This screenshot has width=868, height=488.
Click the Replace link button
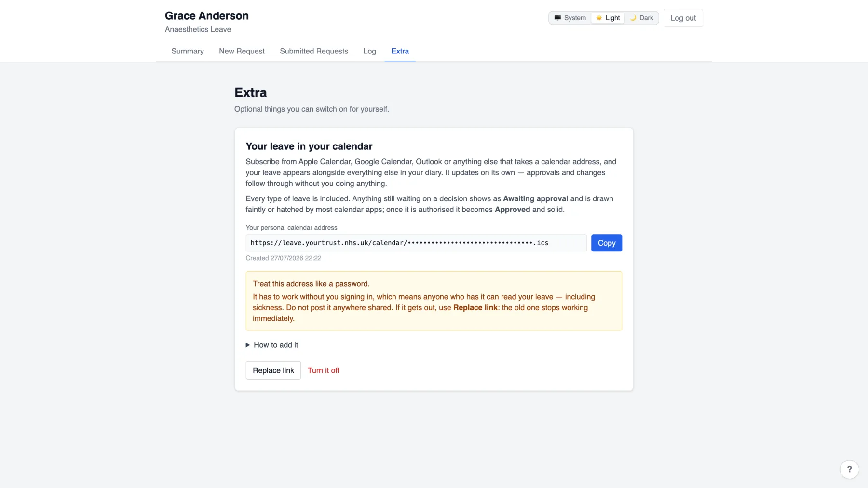coord(273,370)
